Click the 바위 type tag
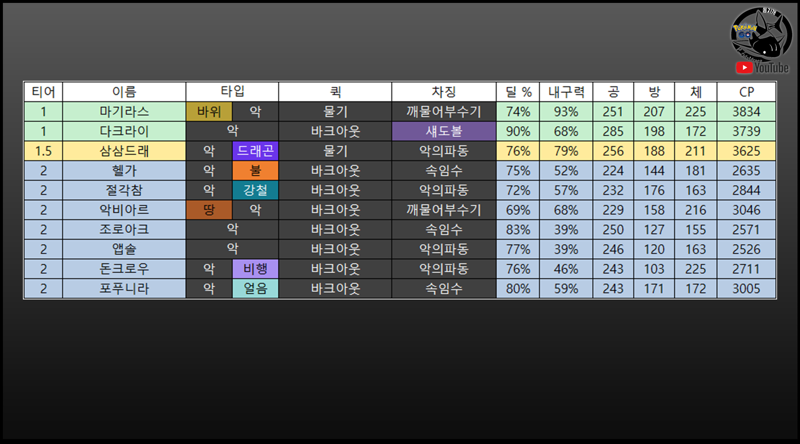 [209, 112]
